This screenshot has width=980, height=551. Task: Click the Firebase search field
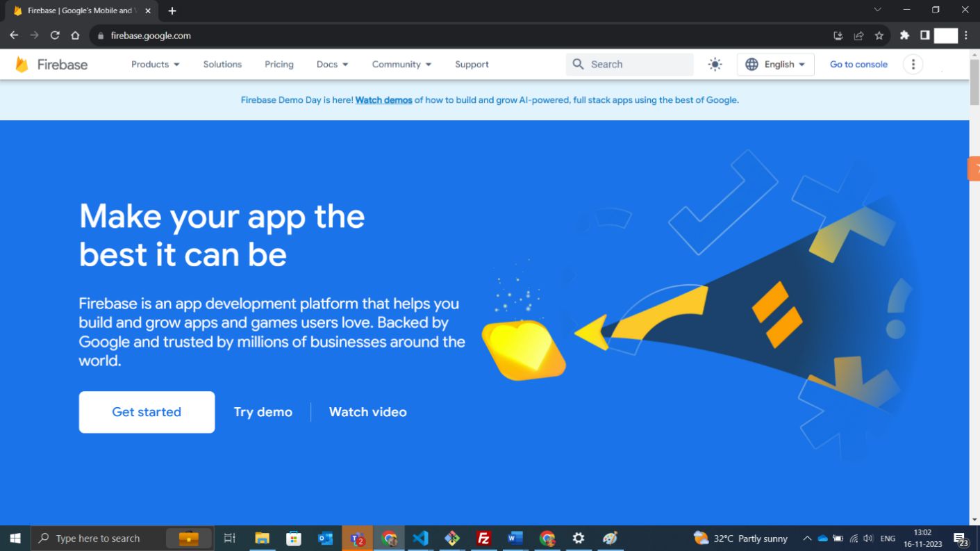pyautogui.click(x=630, y=64)
